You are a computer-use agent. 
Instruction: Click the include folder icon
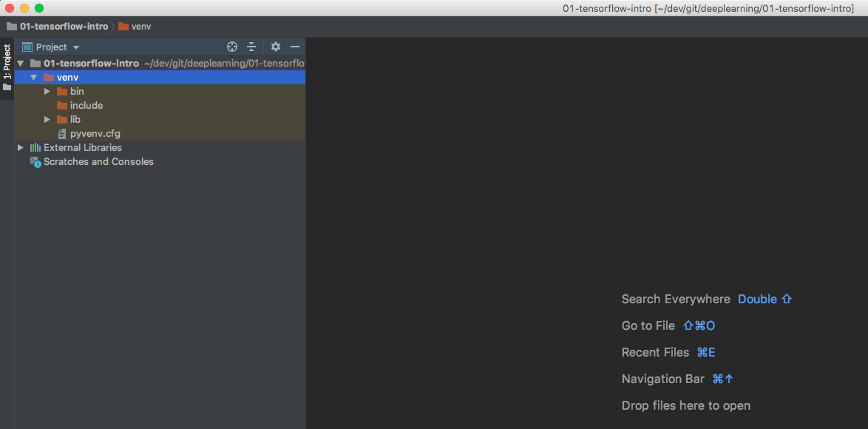(62, 106)
